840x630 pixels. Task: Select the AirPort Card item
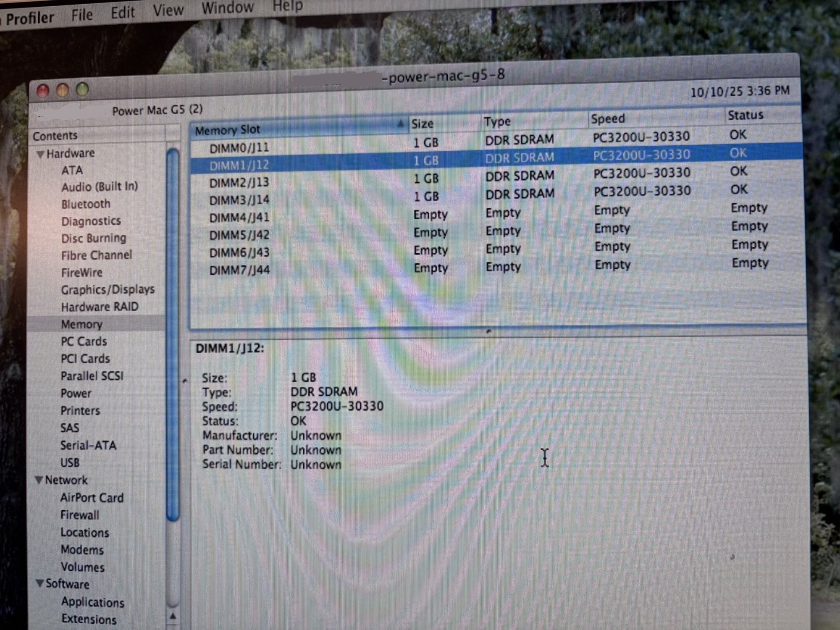(x=92, y=498)
